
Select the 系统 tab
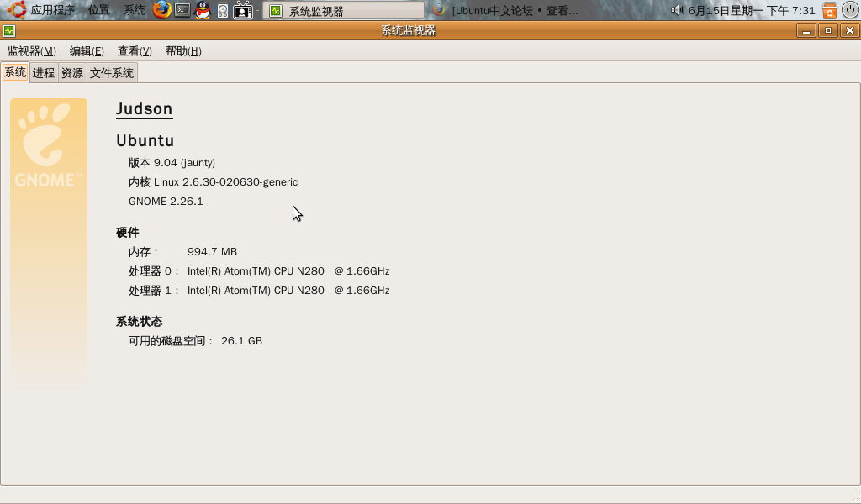[15, 72]
